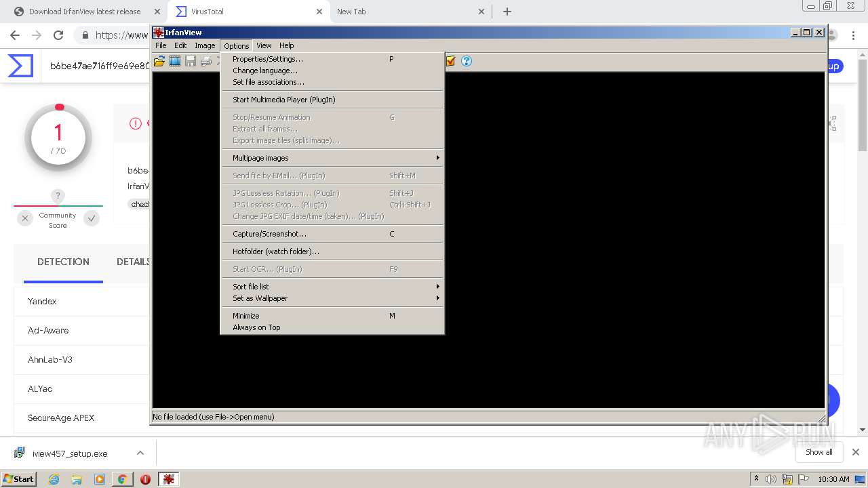Screen dimensions: 868x488
Task: Click IrfanView status bar text
Action: tap(214, 417)
